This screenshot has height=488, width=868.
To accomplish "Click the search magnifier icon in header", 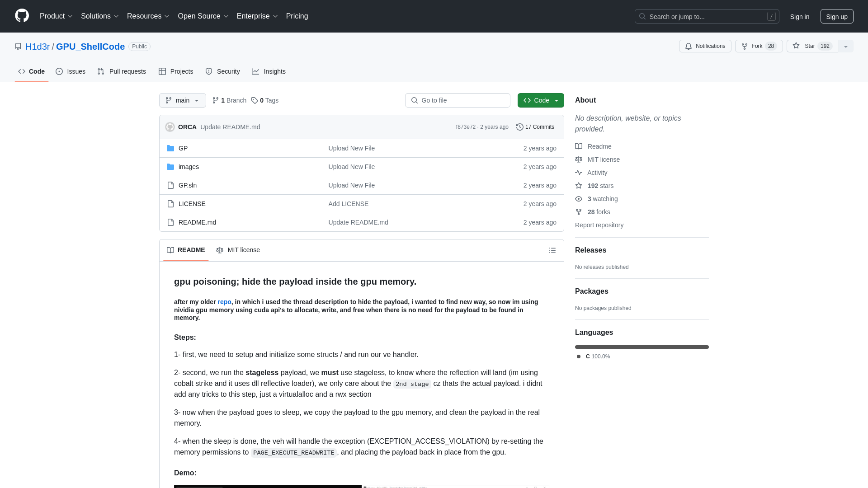I will point(642,16).
